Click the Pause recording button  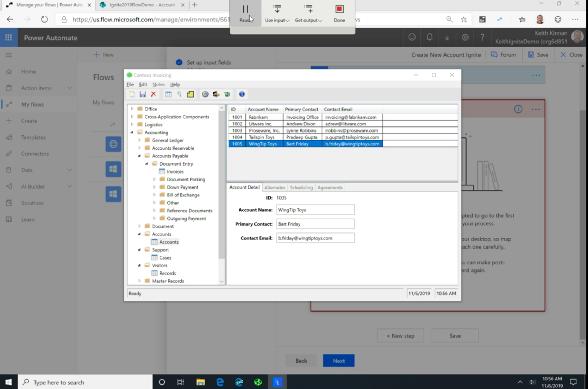click(246, 14)
